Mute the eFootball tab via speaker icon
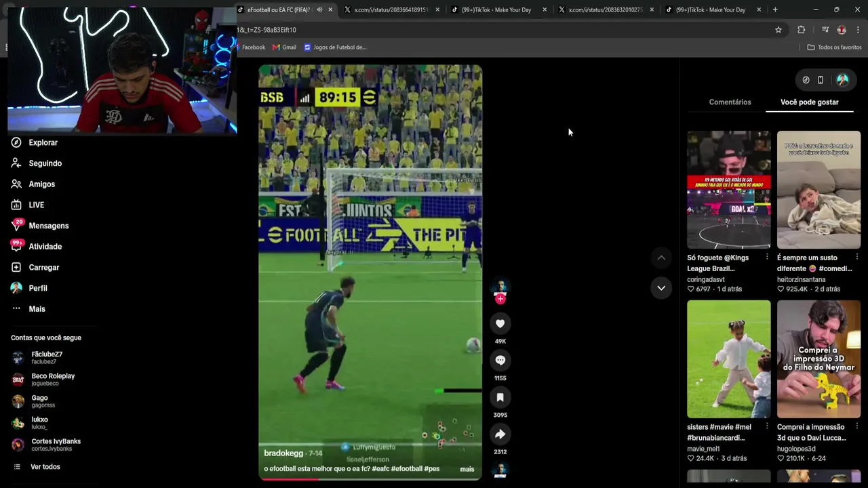868x488 pixels. (319, 9)
